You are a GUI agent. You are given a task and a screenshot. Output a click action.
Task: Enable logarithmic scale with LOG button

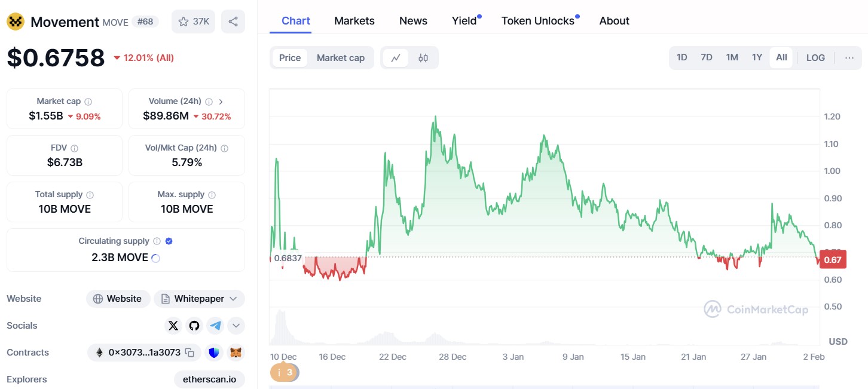point(815,57)
